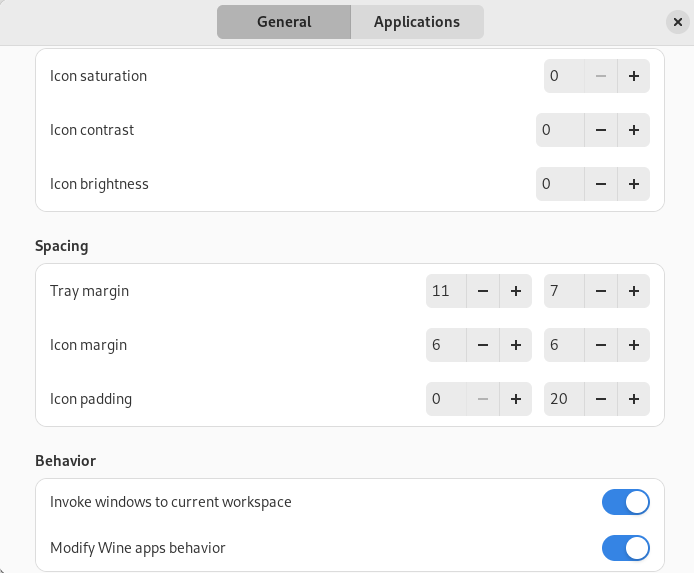The width and height of the screenshot is (694, 573).
Task: Click the Icon saturation value field
Action: 564,76
